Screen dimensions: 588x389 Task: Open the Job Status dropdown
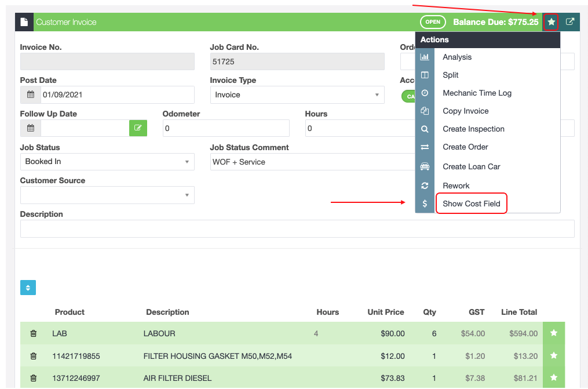pyautogui.click(x=107, y=162)
